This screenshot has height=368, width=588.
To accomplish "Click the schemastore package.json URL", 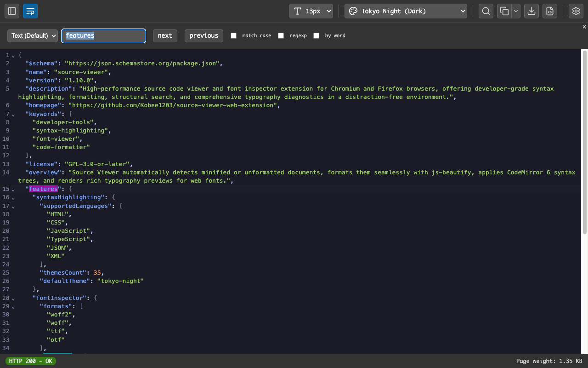I will pyautogui.click(x=142, y=63).
